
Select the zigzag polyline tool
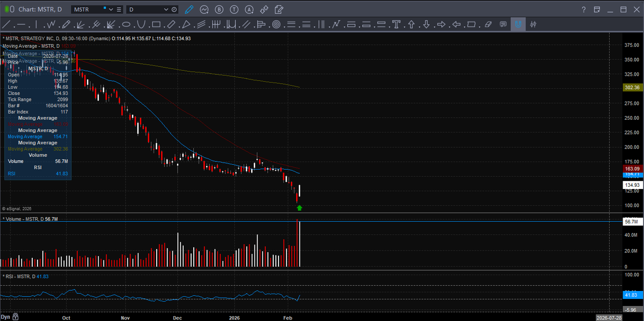[x=52, y=24]
